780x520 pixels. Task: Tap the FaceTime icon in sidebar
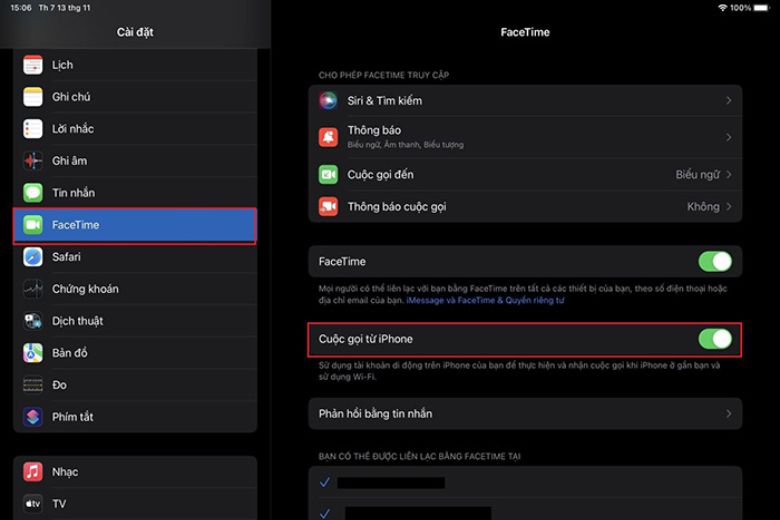tap(33, 225)
